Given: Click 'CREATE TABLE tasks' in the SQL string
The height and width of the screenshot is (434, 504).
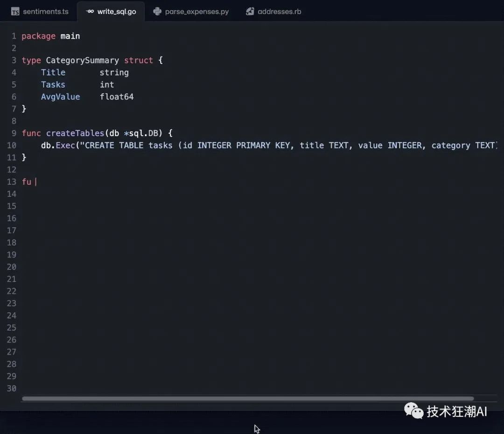Looking at the screenshot, I should [x=129, y=146].
